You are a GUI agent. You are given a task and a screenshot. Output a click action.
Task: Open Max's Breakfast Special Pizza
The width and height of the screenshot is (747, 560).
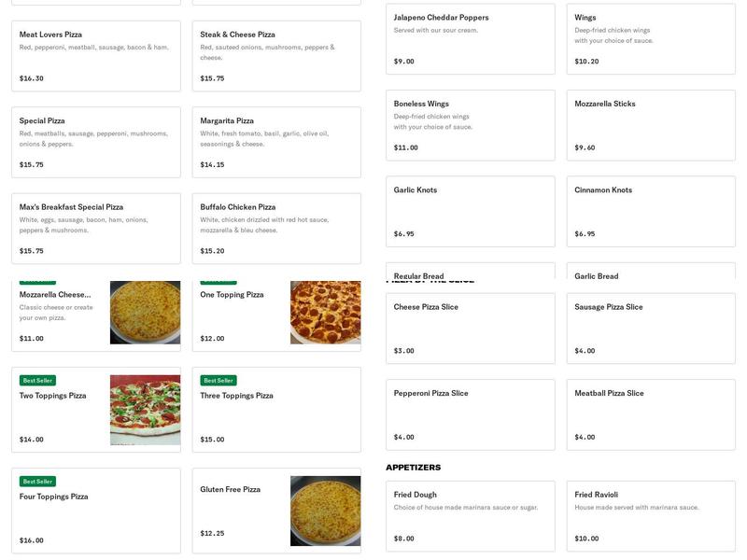tap(95, 229)
